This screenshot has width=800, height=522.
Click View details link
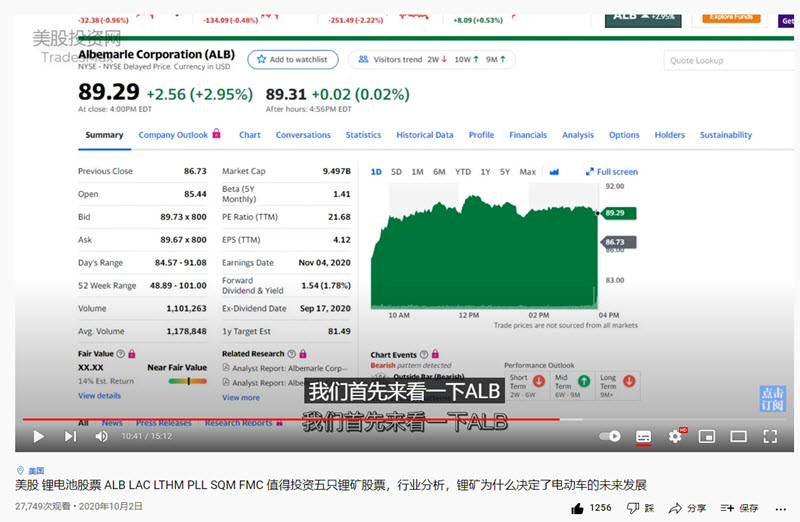point(99,395)
